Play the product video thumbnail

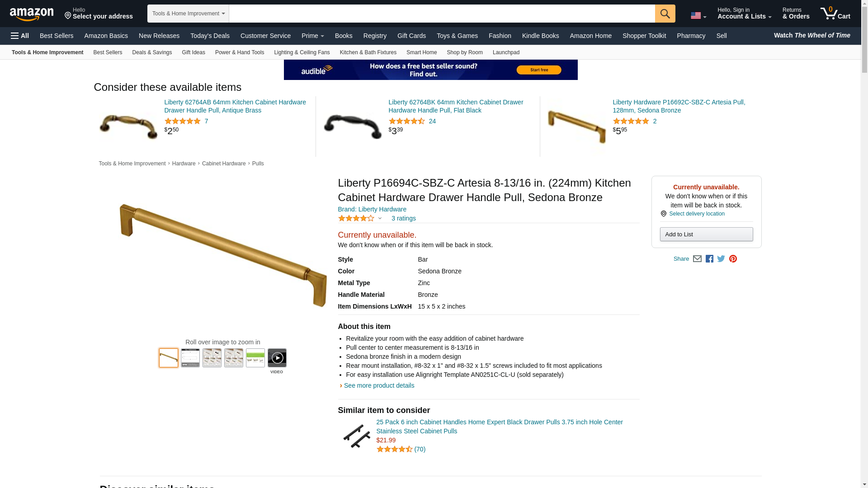point(277,358)
